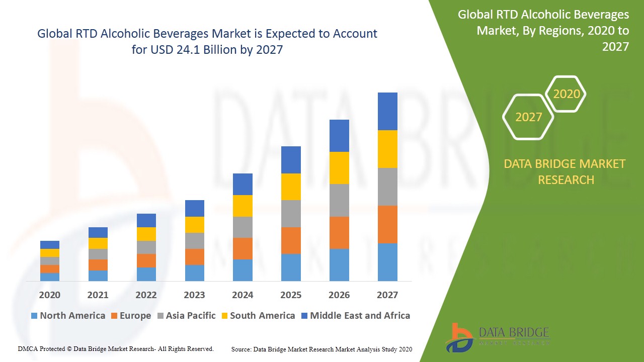This screenshot has width=644, height=362.
Task: Click the DMCA Protected copyright notice
Action: point(116,348)
